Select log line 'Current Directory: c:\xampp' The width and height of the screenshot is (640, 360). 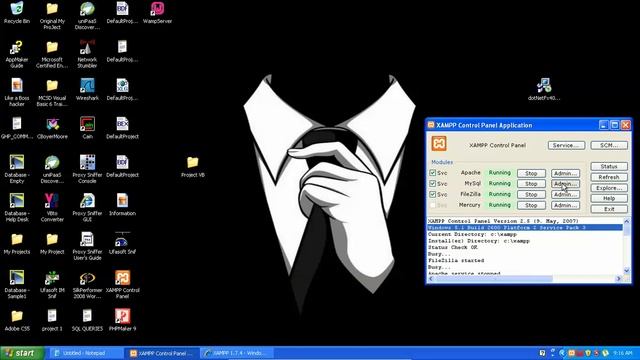point(472,234)
